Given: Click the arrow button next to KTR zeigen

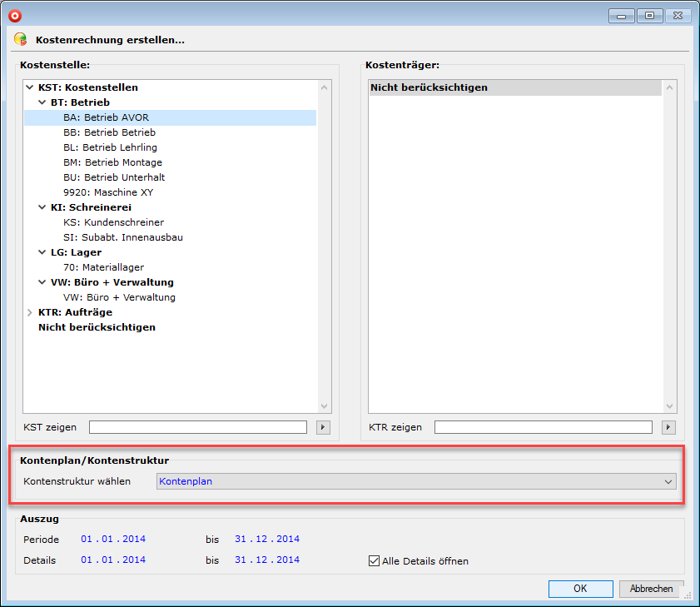Looking at the screenshot, I should point(668,427).
